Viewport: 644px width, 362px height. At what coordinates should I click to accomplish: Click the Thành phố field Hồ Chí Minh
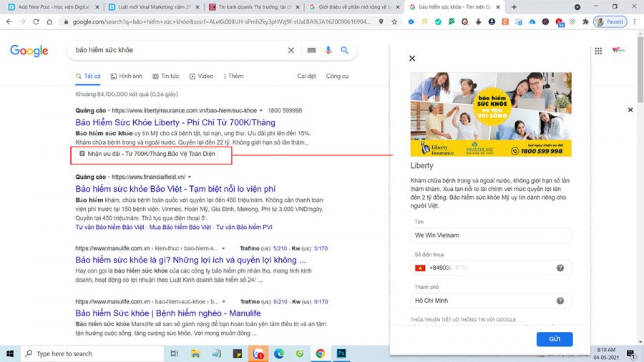pos(491,301)
